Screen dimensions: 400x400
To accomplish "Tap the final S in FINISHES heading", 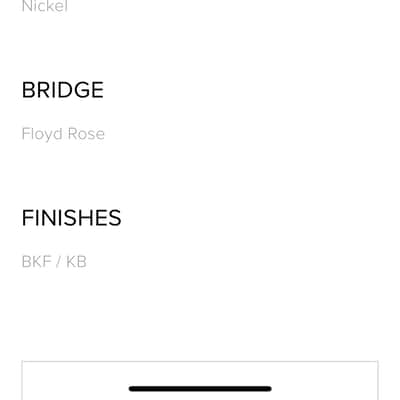I will click(115, 218).
